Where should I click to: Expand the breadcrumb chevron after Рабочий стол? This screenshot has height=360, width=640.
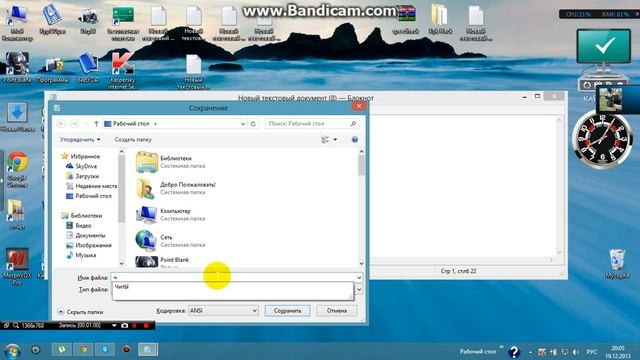click(x=156, y=124)
